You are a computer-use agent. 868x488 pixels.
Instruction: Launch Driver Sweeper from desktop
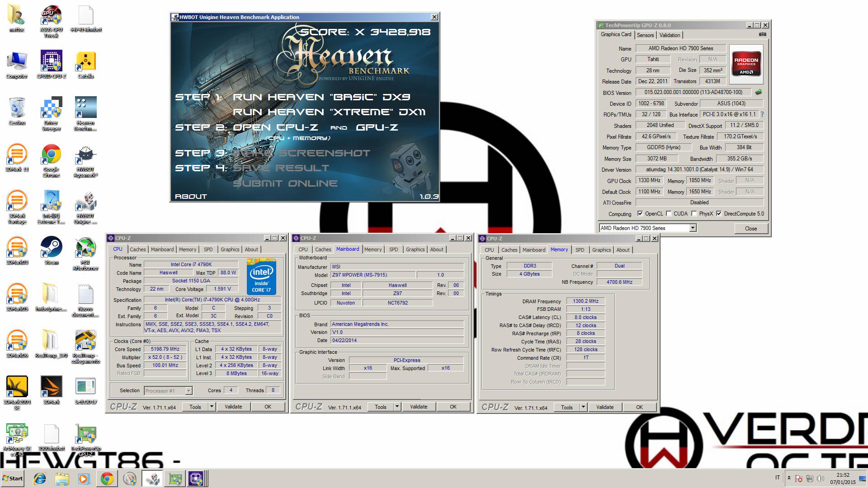pyautogui.click(x=51, y=114)
